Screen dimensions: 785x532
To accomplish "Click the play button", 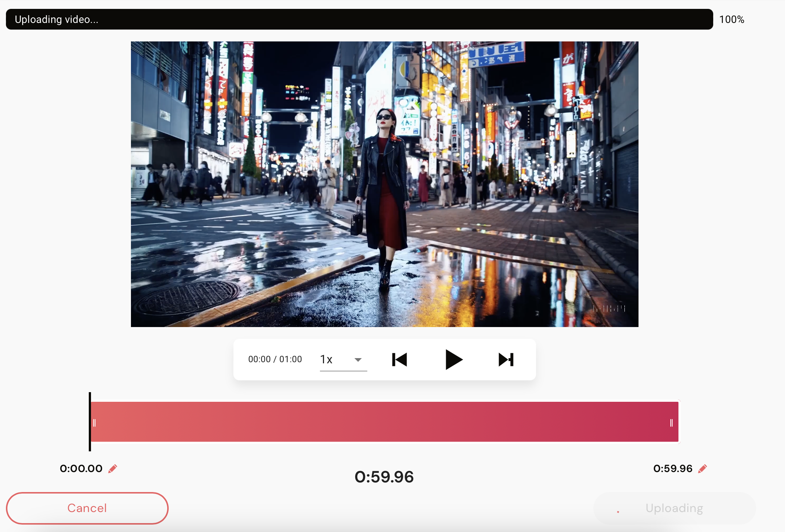I will coord(454,360).
